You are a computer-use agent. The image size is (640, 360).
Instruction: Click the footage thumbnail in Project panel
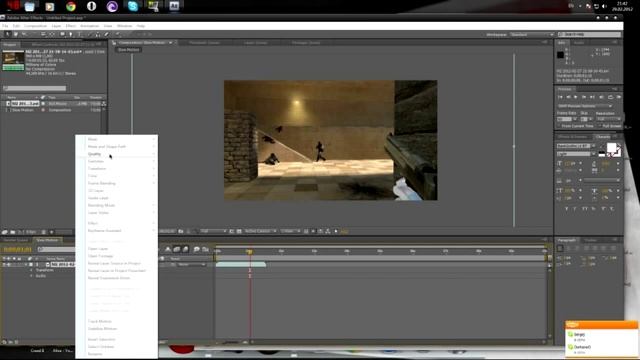[x=13, y=60]
